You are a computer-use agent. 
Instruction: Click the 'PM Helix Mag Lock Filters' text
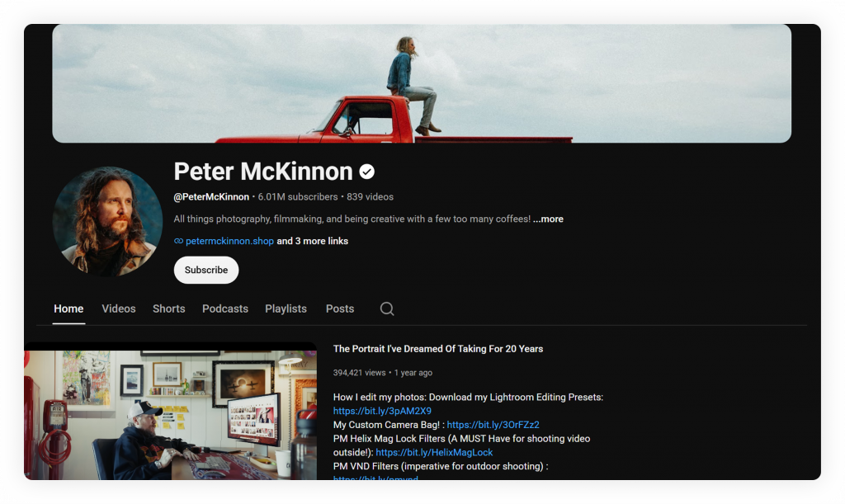coord(389,439)
